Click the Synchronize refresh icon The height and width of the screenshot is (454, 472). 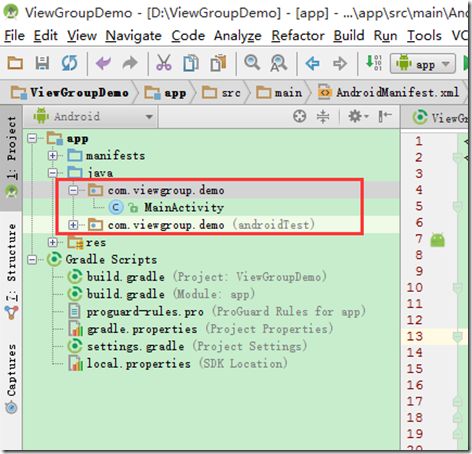69,63
